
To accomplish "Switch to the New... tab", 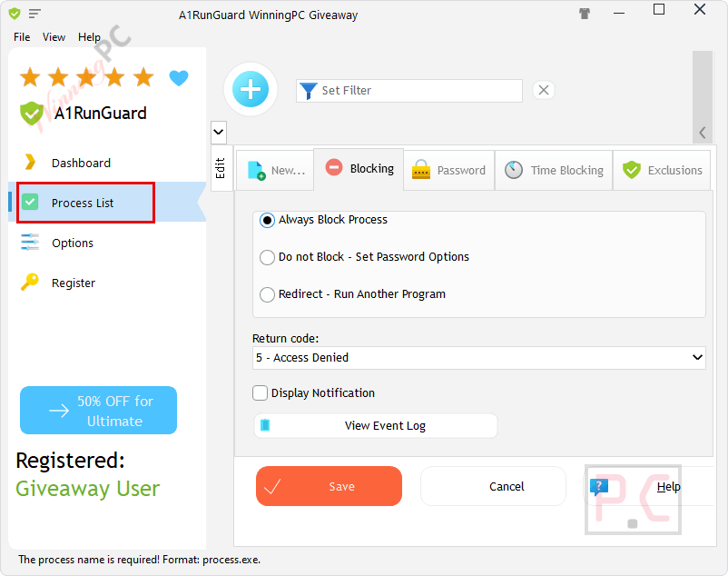I will pos(275,171).
